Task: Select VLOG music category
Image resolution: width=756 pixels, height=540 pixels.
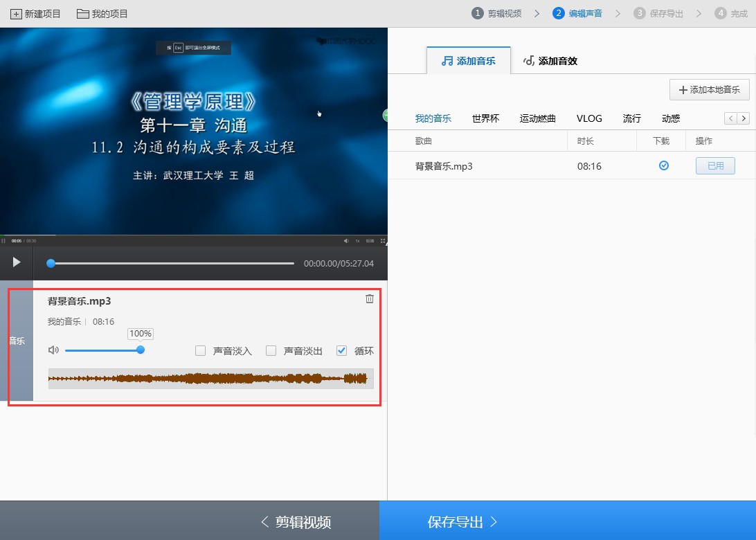Action: (x=589, y=118)
